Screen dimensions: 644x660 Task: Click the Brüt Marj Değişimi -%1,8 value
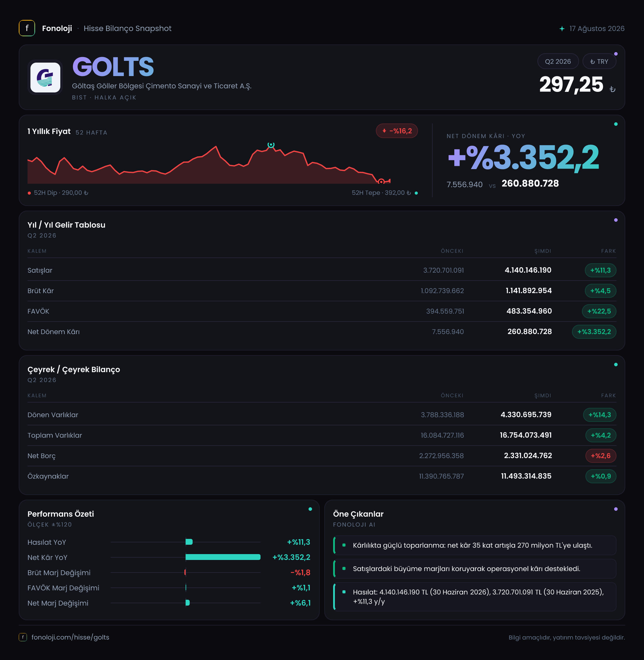[x=300, y=573]
